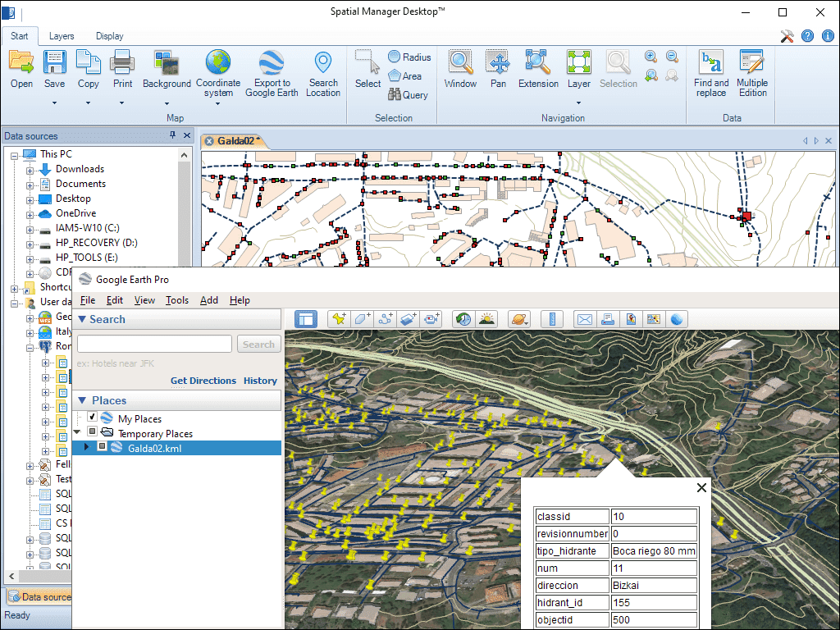Open the Background dropdown arrow
840x630 pixels.
pyautogui.click(x=167, y=103)
